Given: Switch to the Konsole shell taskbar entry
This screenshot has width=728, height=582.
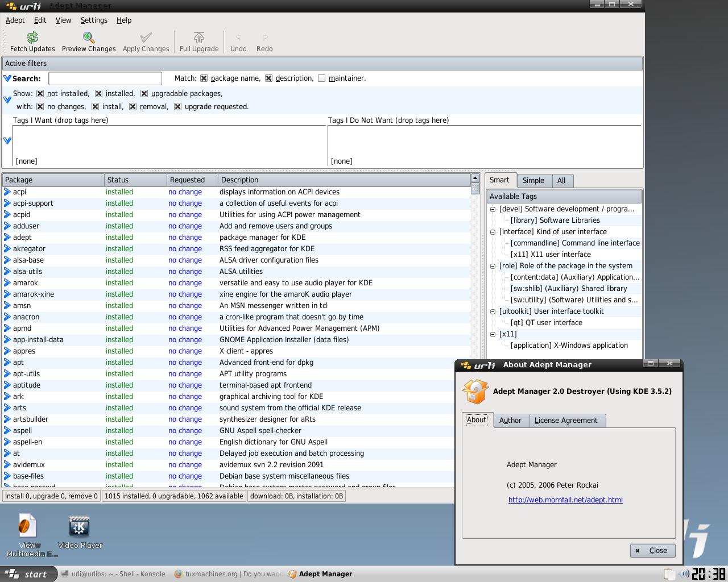Looking at the screenshot, I should point(113,574).
